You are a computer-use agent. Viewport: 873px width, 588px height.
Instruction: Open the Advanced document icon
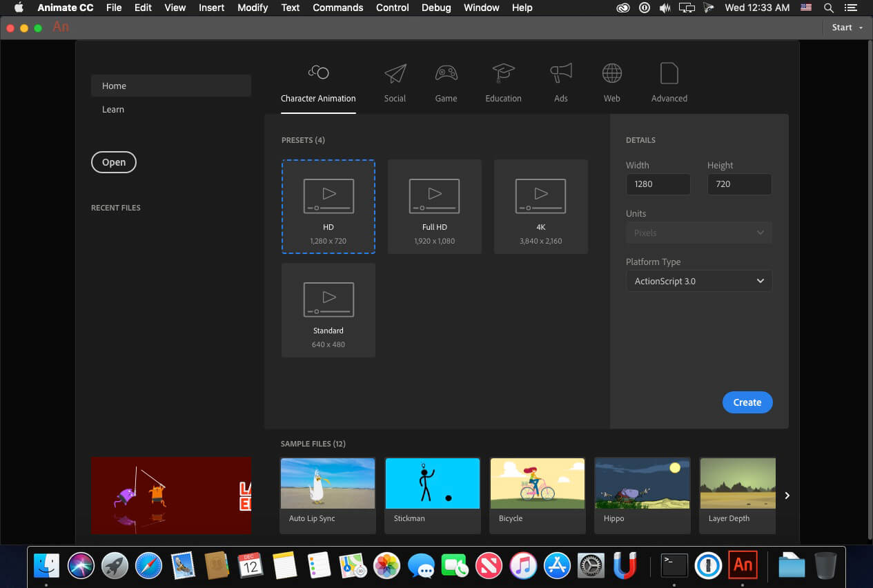(x=669, y=74)
